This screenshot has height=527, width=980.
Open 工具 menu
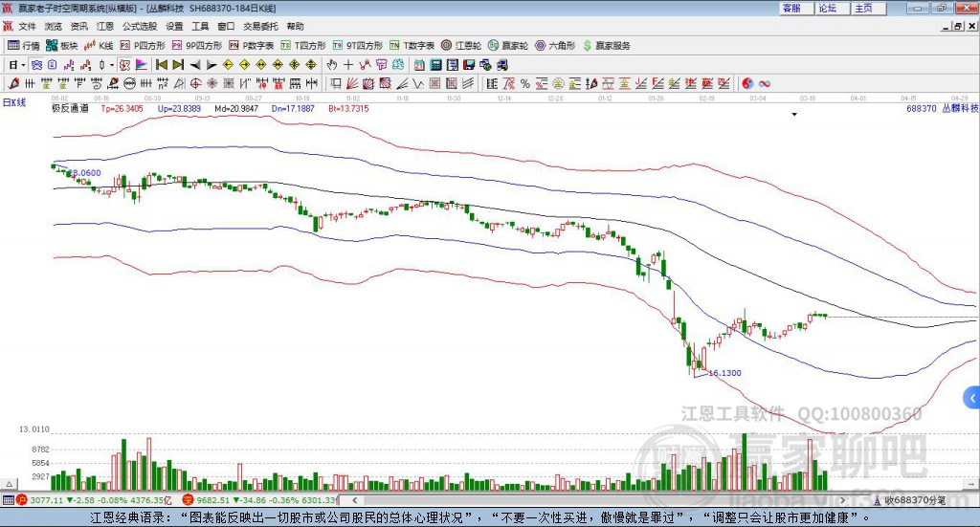pos(200,26)
